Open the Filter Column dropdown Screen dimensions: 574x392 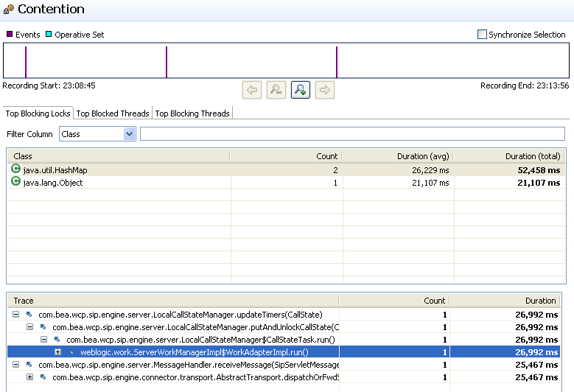[x=130, y=134]
